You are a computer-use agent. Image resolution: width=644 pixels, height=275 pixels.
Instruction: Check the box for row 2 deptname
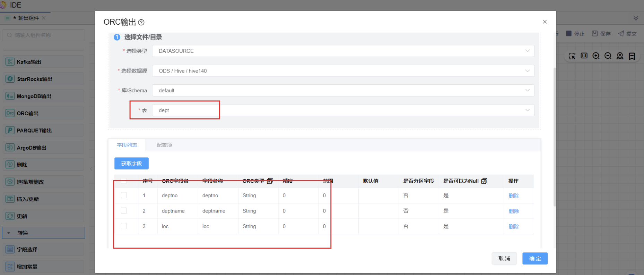[x=124, y=211]
